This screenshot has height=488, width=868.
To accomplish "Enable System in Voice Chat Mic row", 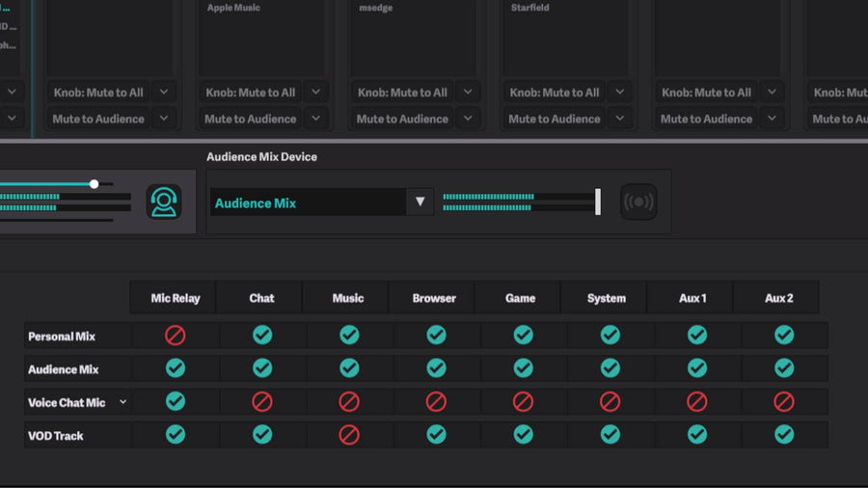I will [x=610, y=402].
